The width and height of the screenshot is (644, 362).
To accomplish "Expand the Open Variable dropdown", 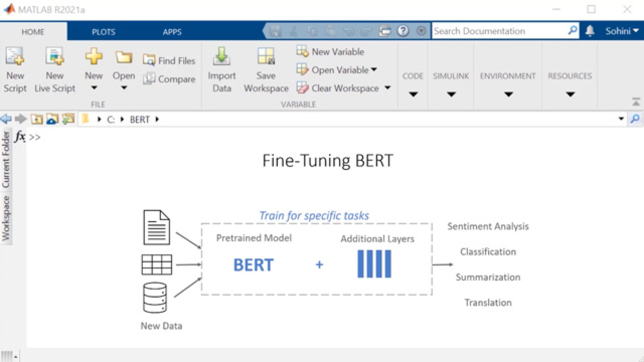I will tap(374, 70).
